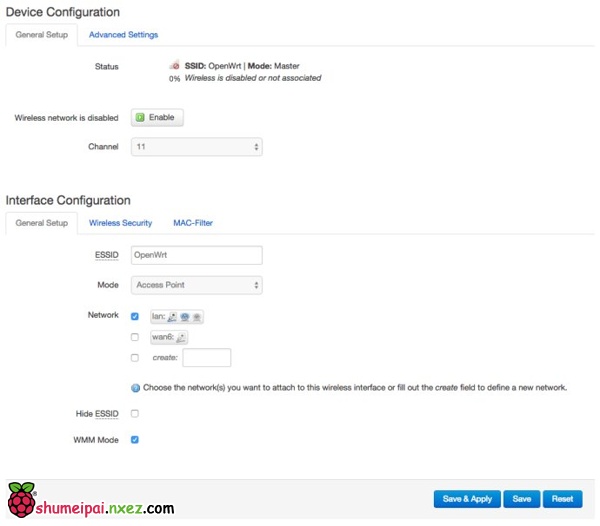
Task: Open the Wireless Security tab
Action: point(121,223)
